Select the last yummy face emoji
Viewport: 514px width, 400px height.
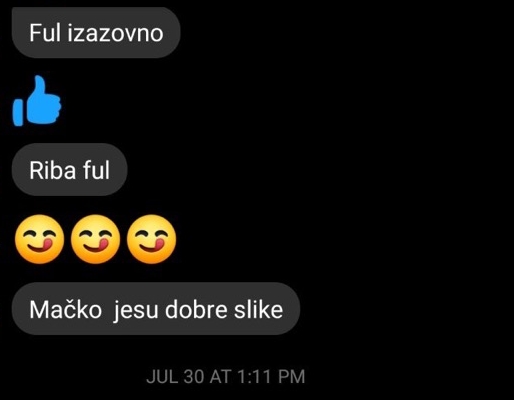[151, 239]
